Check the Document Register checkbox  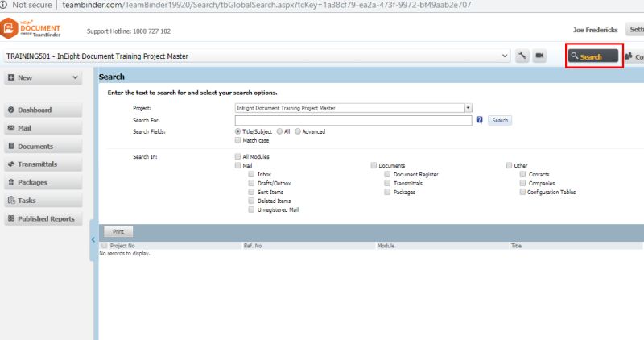point(387,174)
